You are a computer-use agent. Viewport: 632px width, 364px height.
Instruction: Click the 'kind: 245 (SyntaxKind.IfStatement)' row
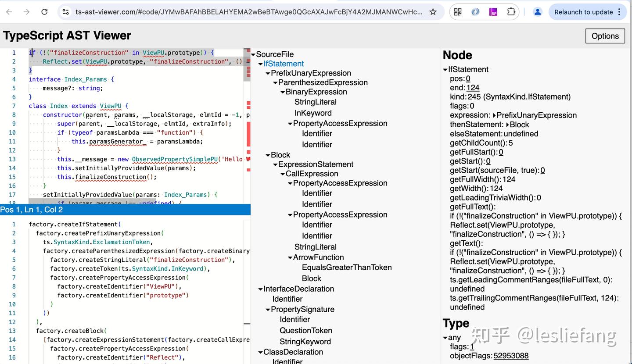click(x=510, y=97)
